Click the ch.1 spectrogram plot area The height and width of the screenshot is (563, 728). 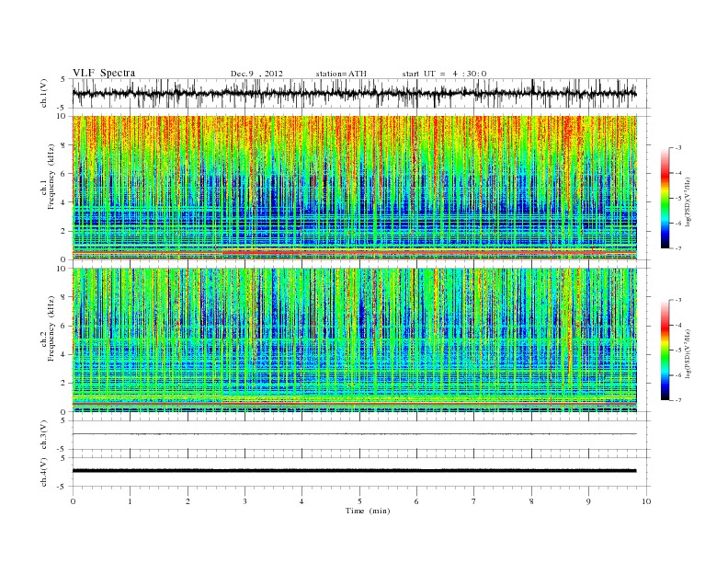[x=355, y=188]
